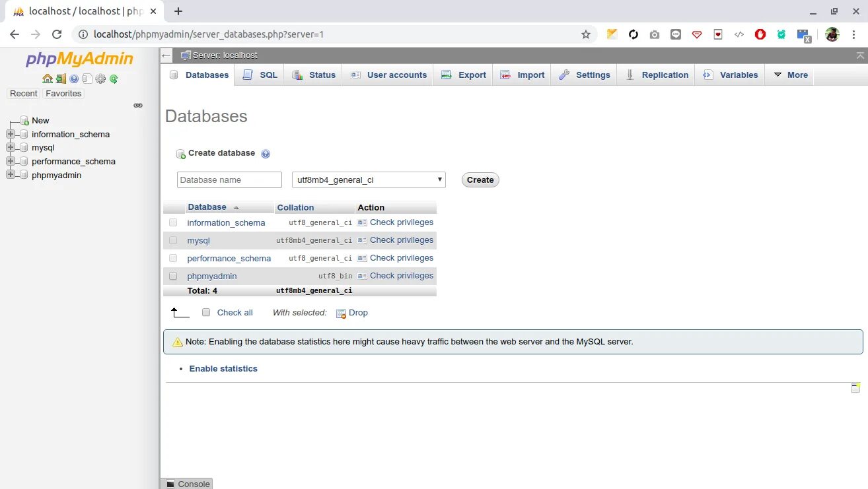Click the Database name input field
This screenshot has height=489, width=868.
coord(229,179)
